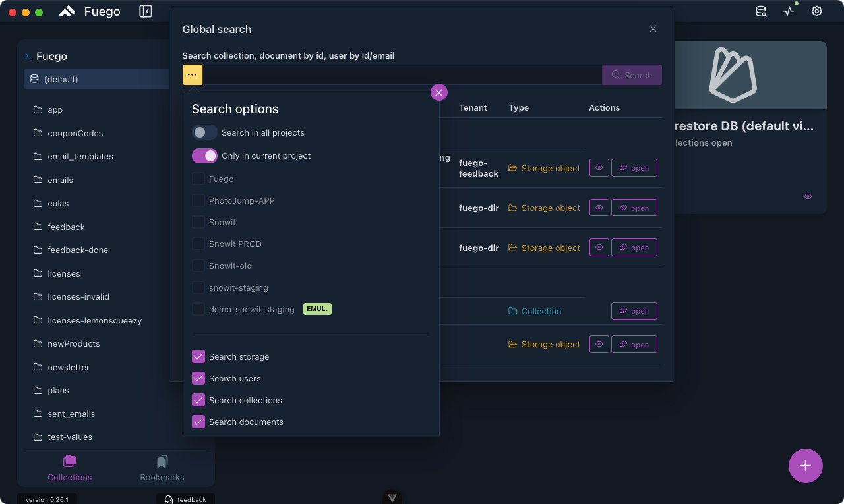Preview the fuego-feedback storage object eye icon
Viewport: 844px width, 504px height.
(x=599, y=168)
